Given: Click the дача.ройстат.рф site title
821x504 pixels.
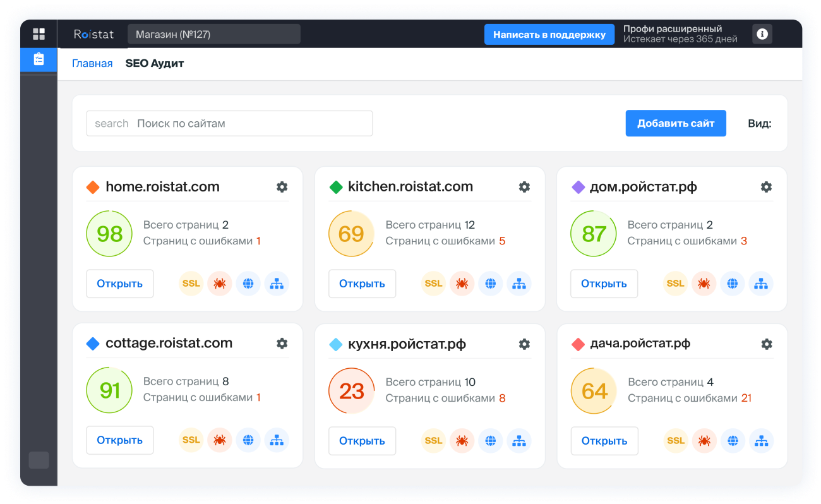Looking at the screenshot, I should coord(640,344).
